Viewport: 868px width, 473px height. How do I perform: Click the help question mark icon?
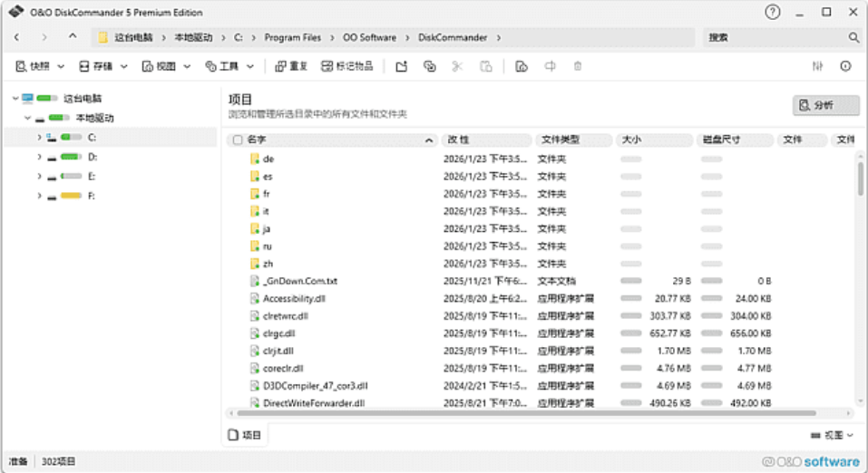[772, 12]
